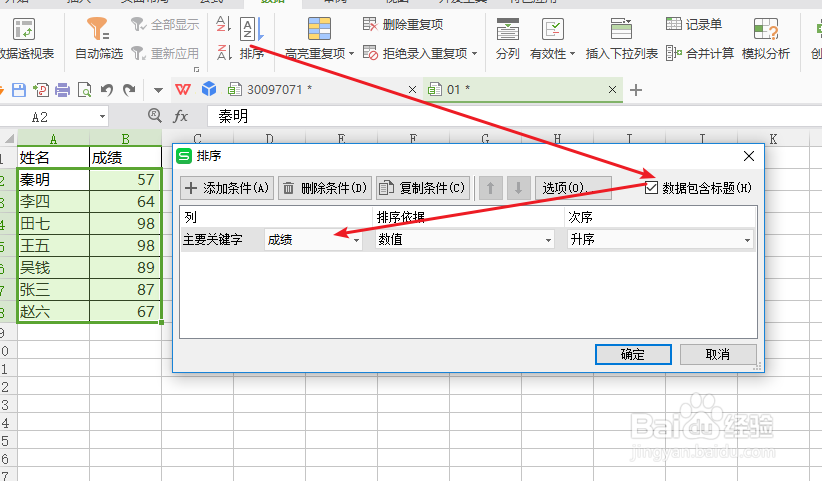822x481 pixels.
Task: Click the ribbon group dialog launcher corner
Action: [x=197, y=69]
